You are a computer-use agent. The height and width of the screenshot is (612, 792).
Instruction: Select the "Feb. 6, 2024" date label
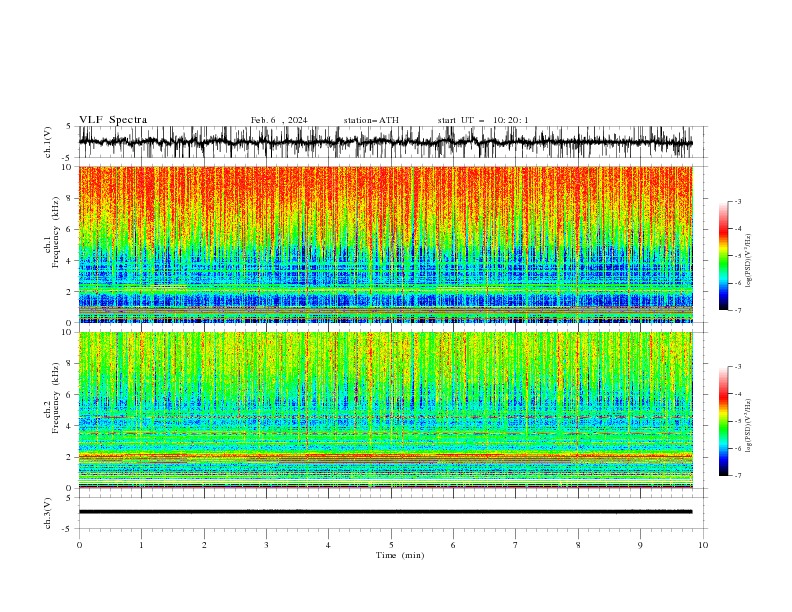(279, 120)
